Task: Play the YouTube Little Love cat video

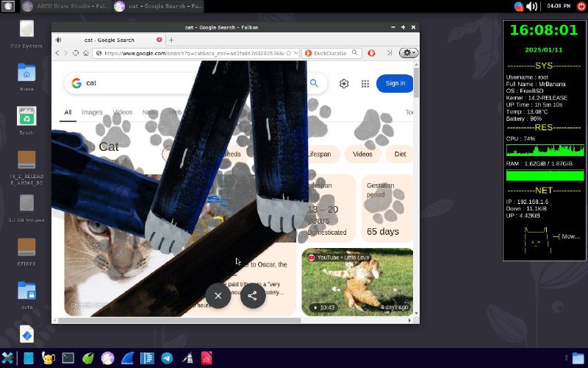Action: point(357,282)
